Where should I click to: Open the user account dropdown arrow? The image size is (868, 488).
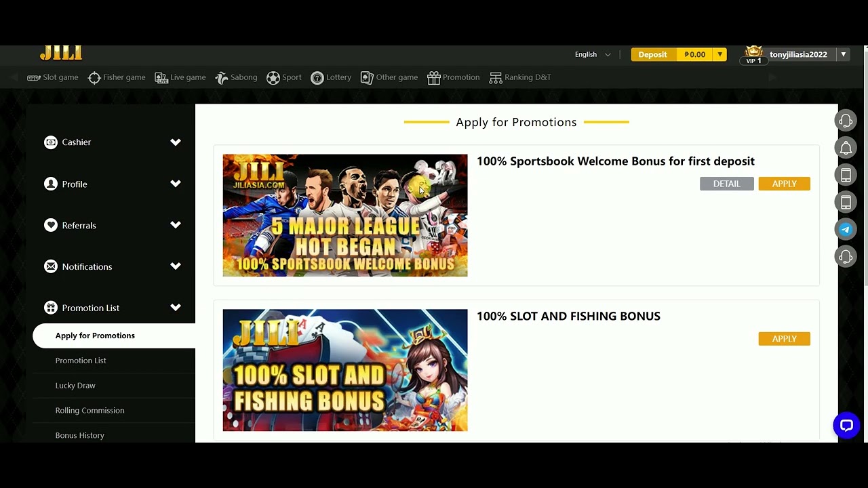844,54
